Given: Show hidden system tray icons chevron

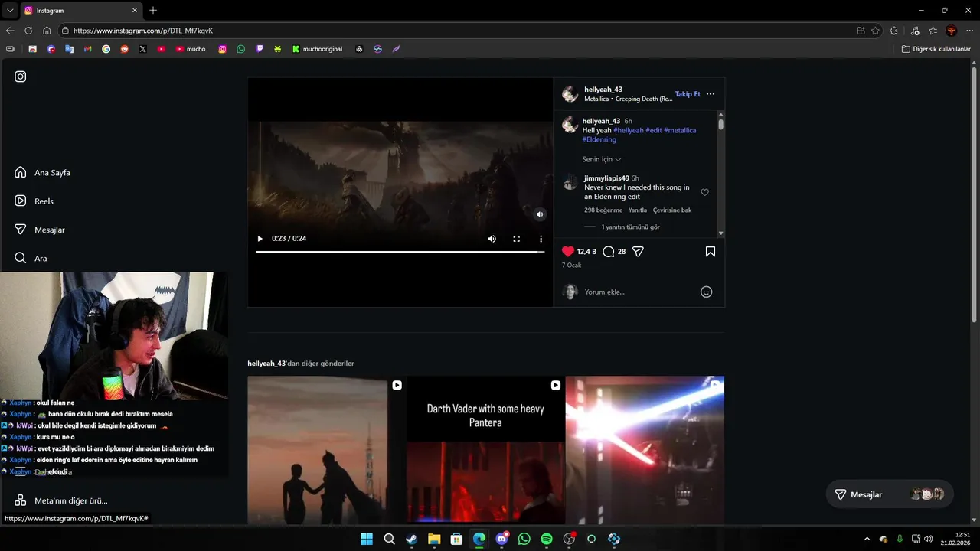Looking at the screenshot, I should (867, 539).
